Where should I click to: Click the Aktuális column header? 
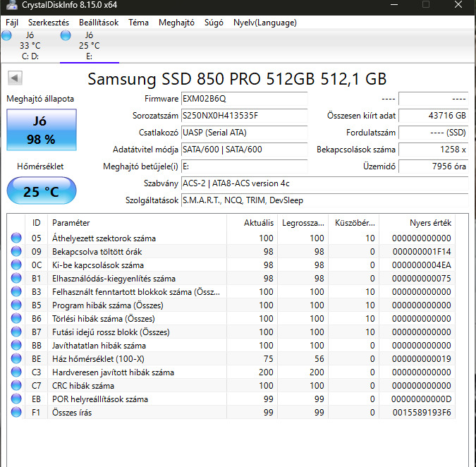point(252,223)
